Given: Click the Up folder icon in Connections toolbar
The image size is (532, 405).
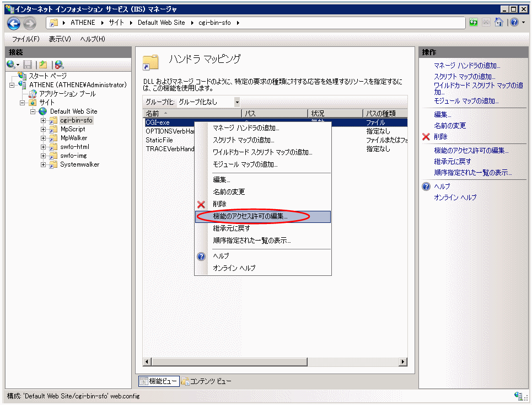Looking at the screenshot, I should (x=43, y=65).
